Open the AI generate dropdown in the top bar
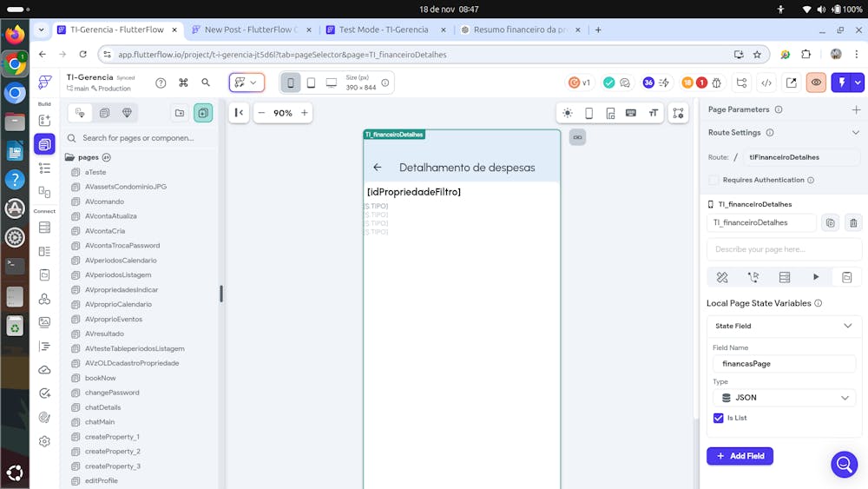The width and height of the screenshot is (868, 489). [247, 83]
